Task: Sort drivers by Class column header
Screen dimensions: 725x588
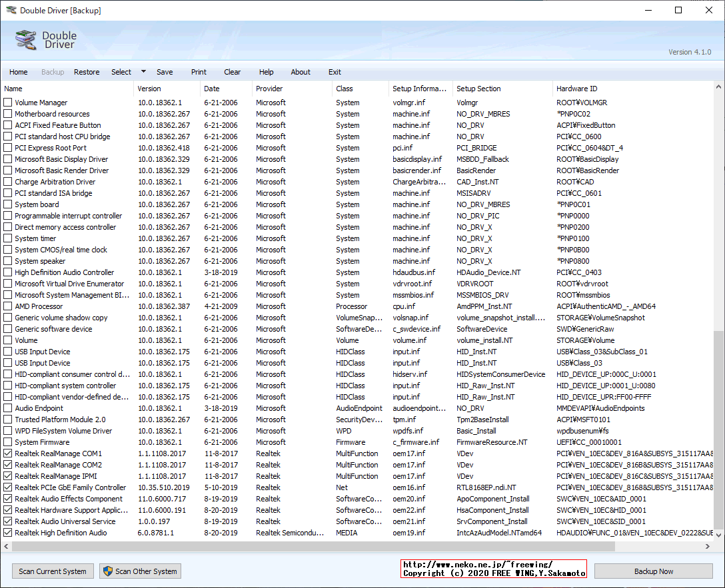Action: pyautogui.click(x=345, y=89)
